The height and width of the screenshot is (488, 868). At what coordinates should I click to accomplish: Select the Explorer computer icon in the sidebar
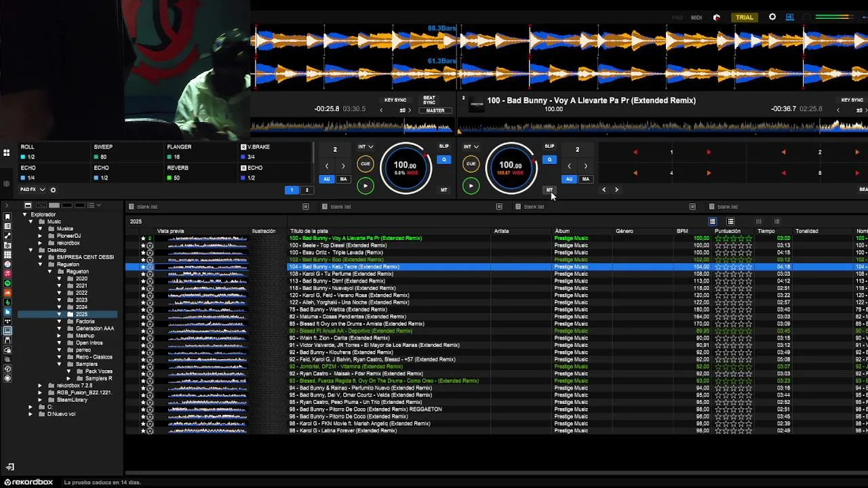[x=7, y=331]
